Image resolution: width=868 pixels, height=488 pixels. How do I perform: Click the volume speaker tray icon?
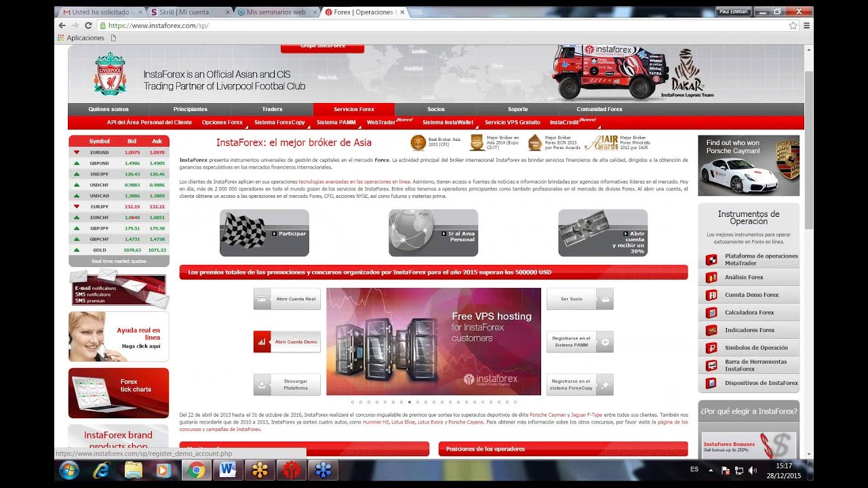[753, 470]
